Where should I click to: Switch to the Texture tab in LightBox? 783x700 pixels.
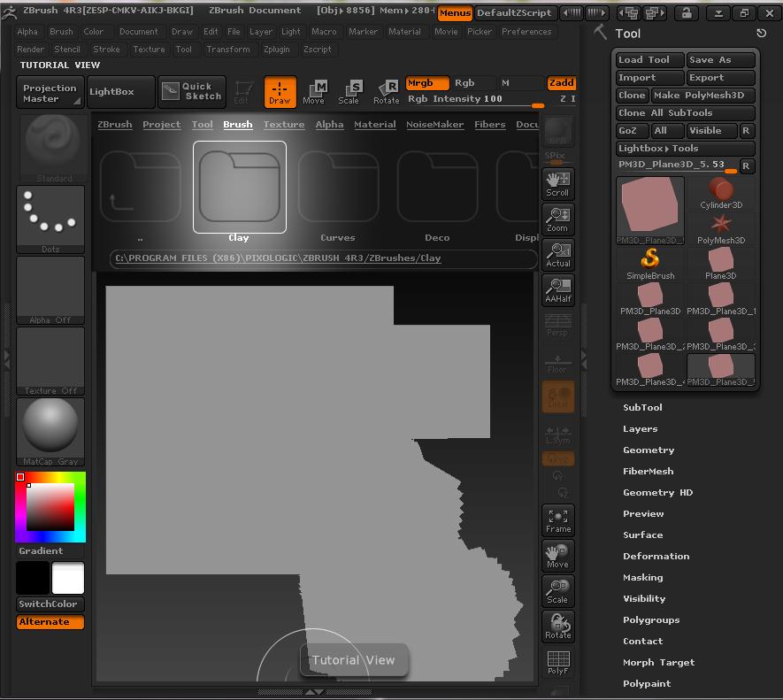(x=283, y=125)
